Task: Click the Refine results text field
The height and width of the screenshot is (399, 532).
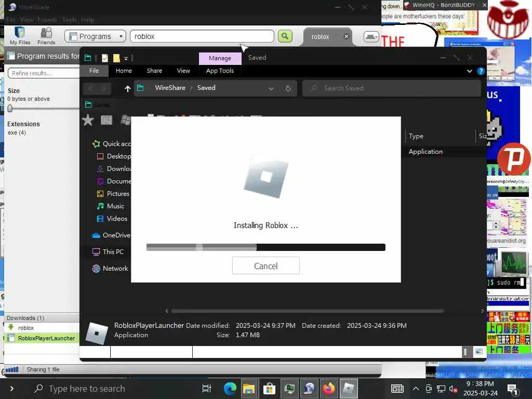Action: pyautogui.click(x=44, y=73)
